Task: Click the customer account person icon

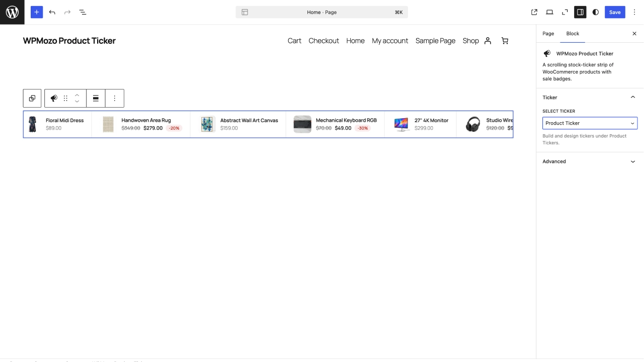Action: (x=488, y=41)
